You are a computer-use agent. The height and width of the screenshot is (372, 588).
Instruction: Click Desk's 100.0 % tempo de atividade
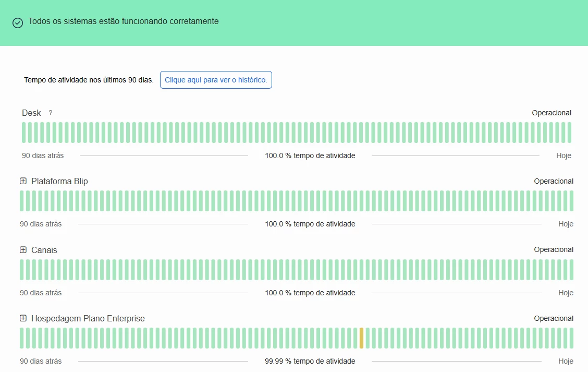310,155
